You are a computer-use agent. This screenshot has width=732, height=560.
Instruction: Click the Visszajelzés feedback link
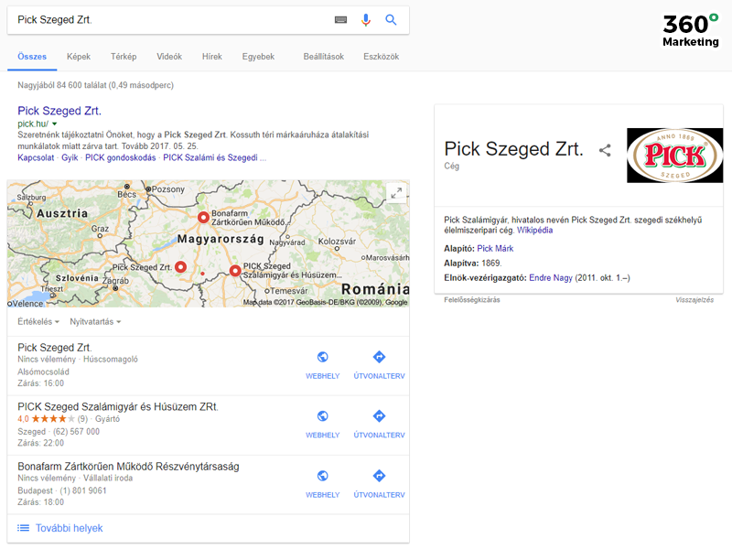coord(694,299)
